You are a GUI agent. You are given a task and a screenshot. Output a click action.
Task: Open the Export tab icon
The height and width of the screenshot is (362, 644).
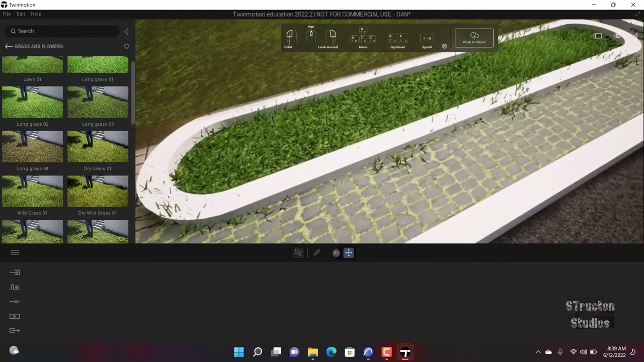coord(15,330)
